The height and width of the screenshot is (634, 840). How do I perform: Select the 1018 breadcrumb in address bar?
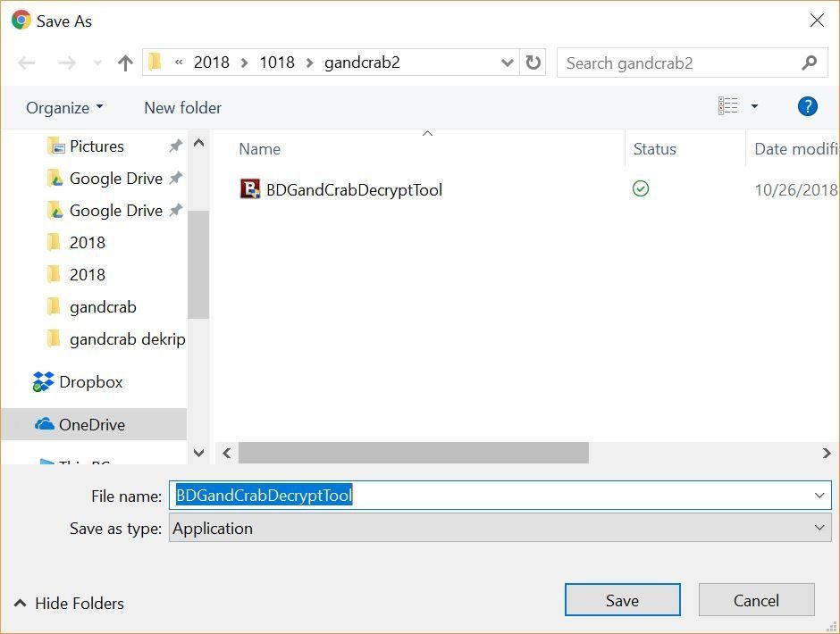(277, 63)
